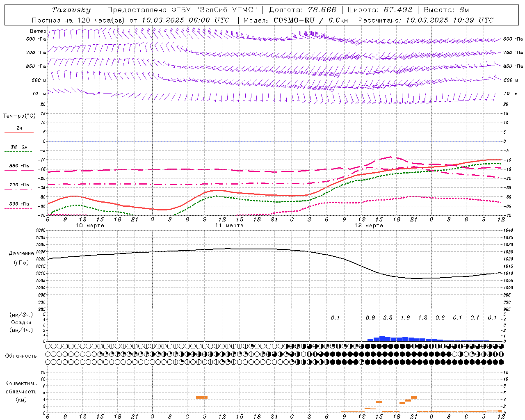Screen dimensions: 525x420
Task: Click the "Облачность" cloudiness label
Action: click(x=21, y=356)
